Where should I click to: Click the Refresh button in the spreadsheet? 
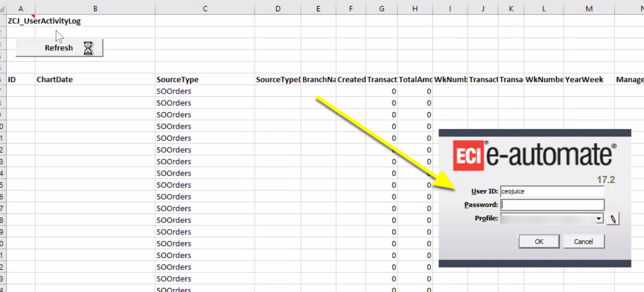(59, 48)
